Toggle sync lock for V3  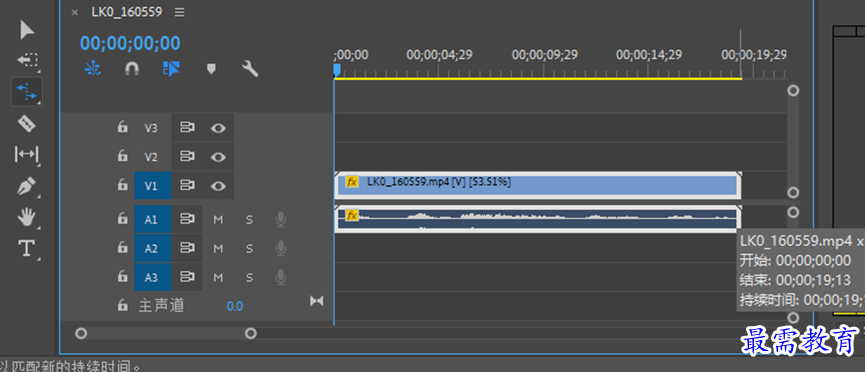188,128
